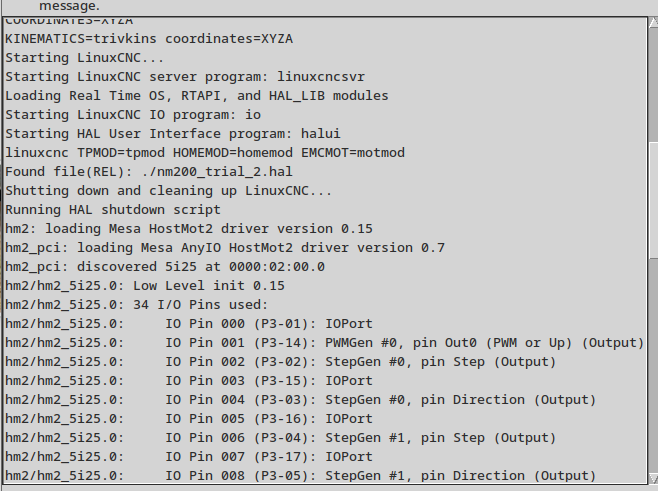Click the 'Running HAL shutdown script' line
658x491 pixels.
112,209
